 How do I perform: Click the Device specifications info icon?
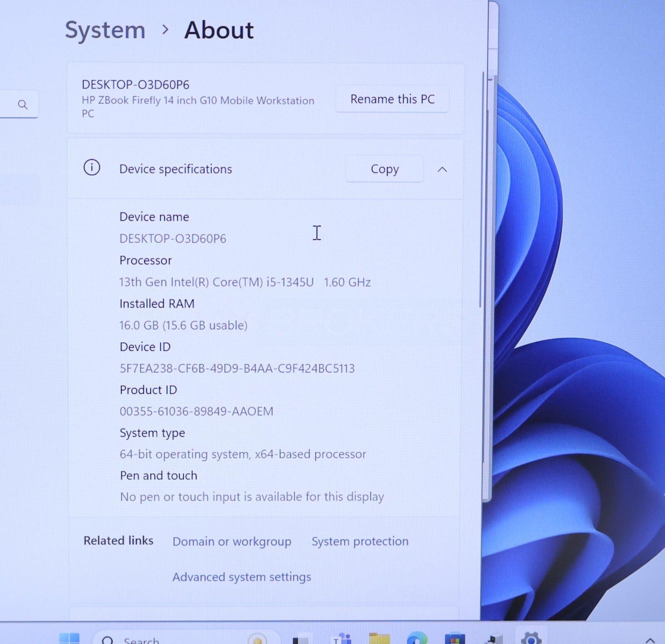[92, 168]
